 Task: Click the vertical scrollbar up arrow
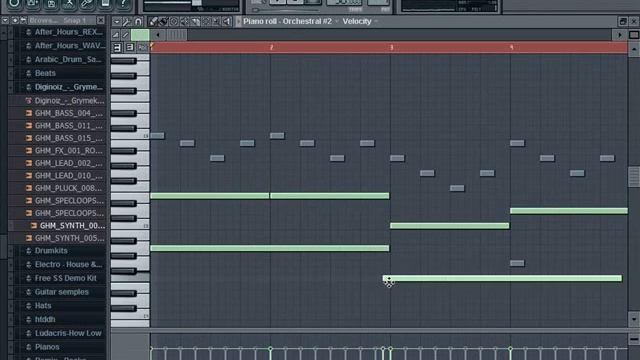coord(633,49)
